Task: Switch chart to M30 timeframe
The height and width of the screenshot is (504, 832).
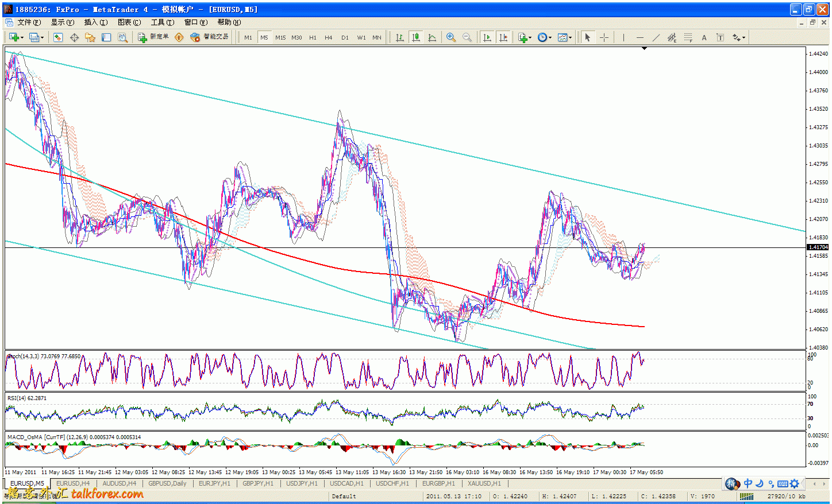Action: 296,37
